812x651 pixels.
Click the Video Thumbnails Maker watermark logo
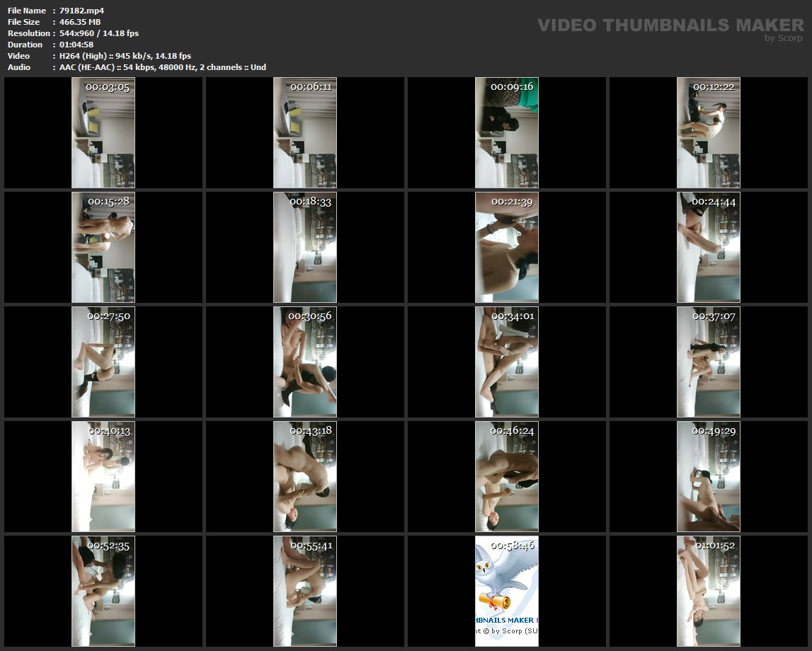(670, 25)
